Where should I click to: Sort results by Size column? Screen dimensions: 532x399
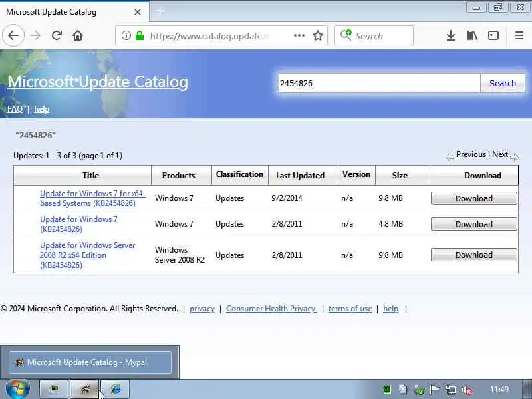400,175
